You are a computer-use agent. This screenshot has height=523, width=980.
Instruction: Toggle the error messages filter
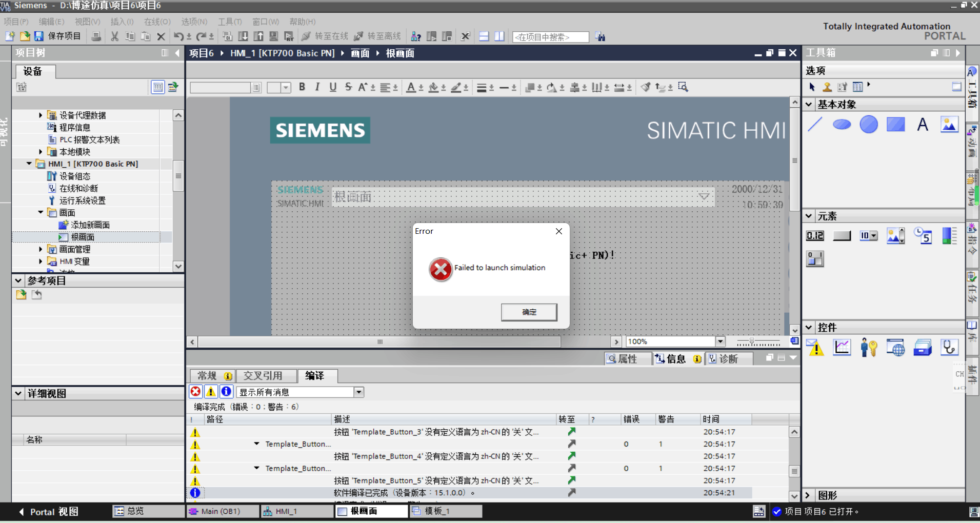[195, 392]
